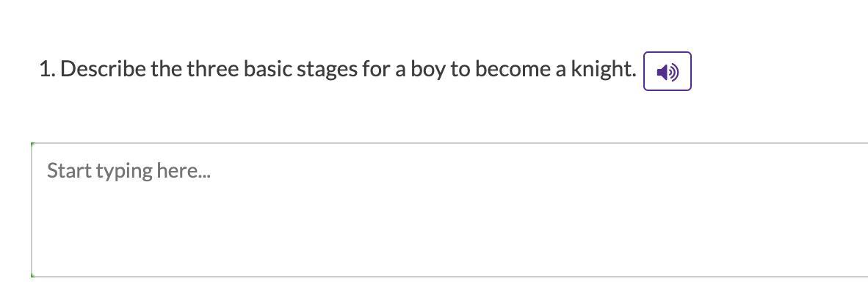Click the purple speaker icon
The width and height of the screenshot is (868, 298).
click(667, 72)
